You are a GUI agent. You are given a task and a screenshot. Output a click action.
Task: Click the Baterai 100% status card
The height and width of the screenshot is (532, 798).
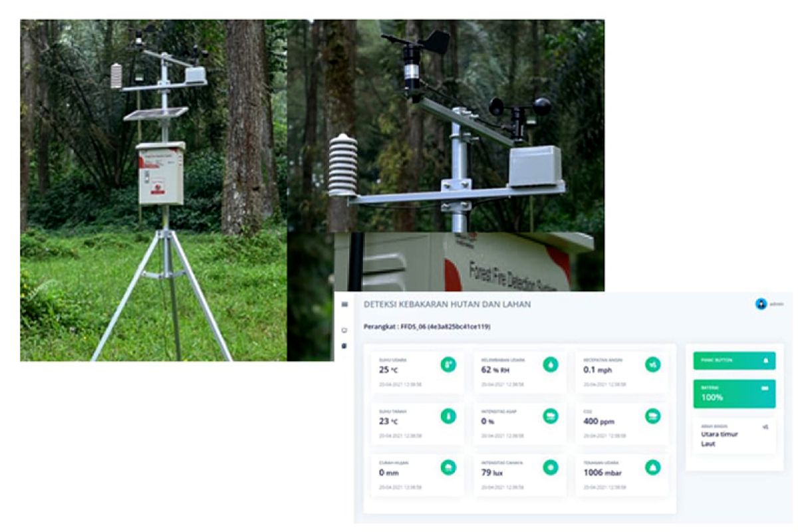(734, 394)
